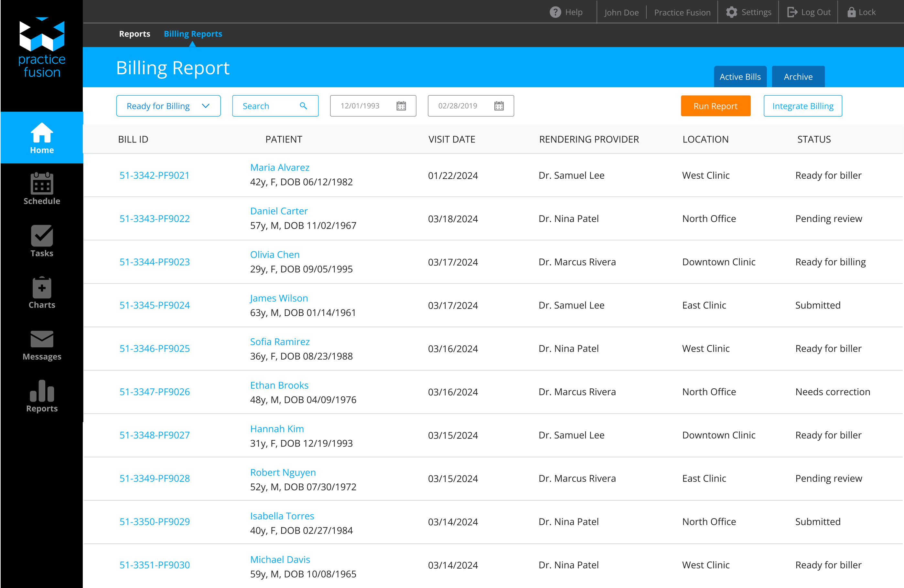Open the Tasks checkmark icon in sidebar
The width and height of the screenshot is (904, 588).
pyautogui.click(x=42, y=236)
